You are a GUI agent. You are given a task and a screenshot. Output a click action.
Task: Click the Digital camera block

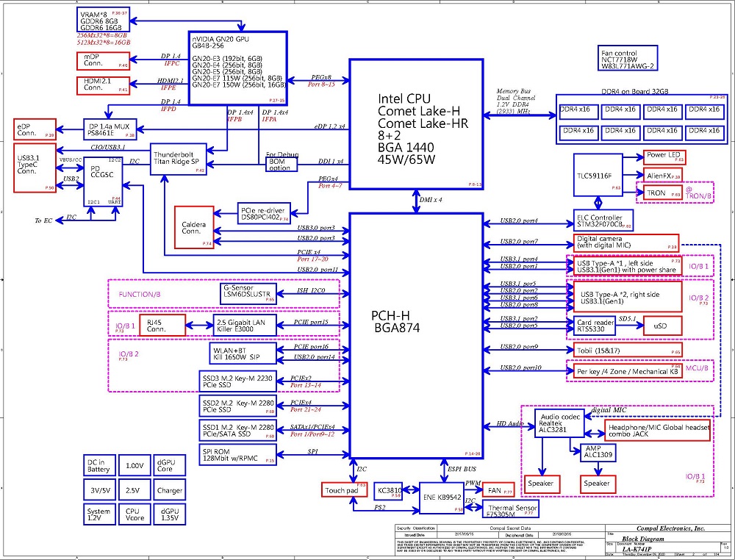coord(626,242)
